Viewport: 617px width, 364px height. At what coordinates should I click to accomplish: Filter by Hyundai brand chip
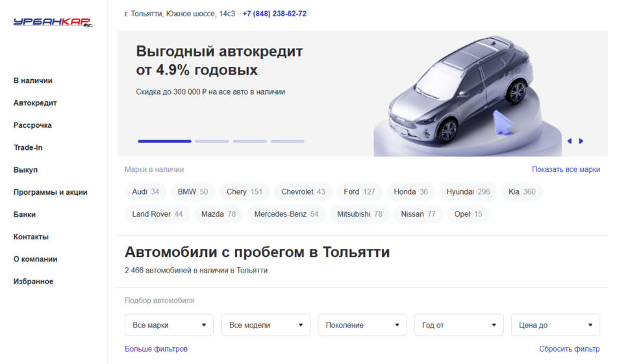[468, 192]
